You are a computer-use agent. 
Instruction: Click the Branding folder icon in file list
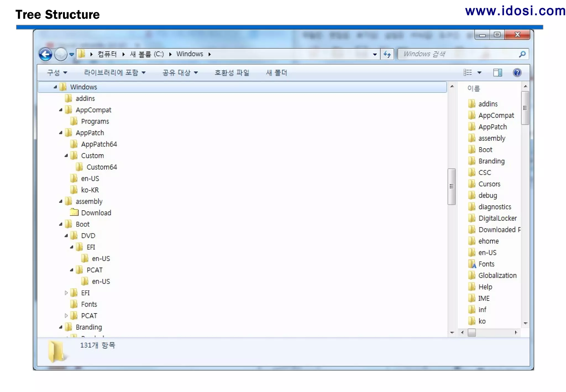pyautogui.click(x=472, y=161)
